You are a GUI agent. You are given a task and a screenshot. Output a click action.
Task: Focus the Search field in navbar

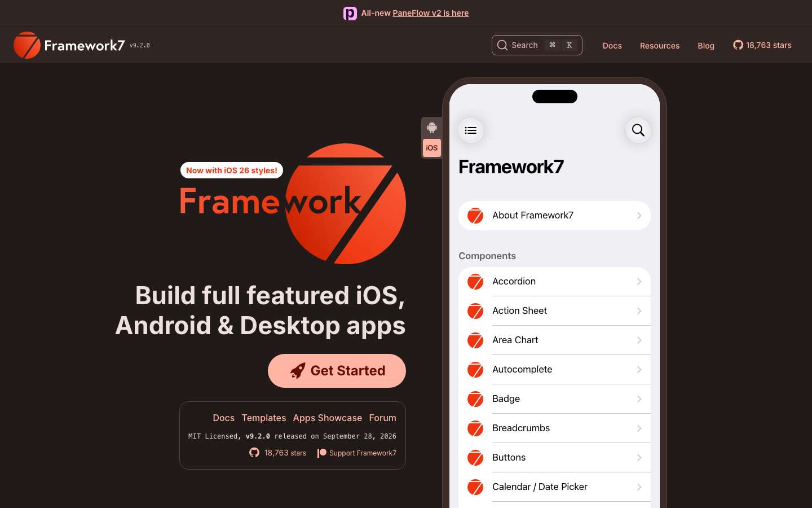click(x=537, y=45)
